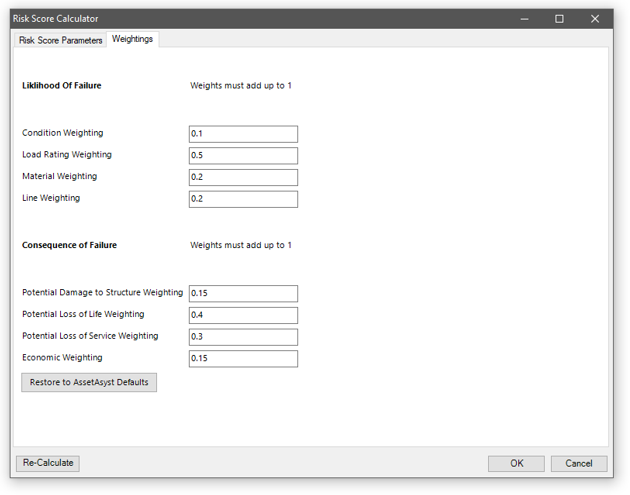
Task: Select the Weightings tab
Action: click(x=132, y=40)
